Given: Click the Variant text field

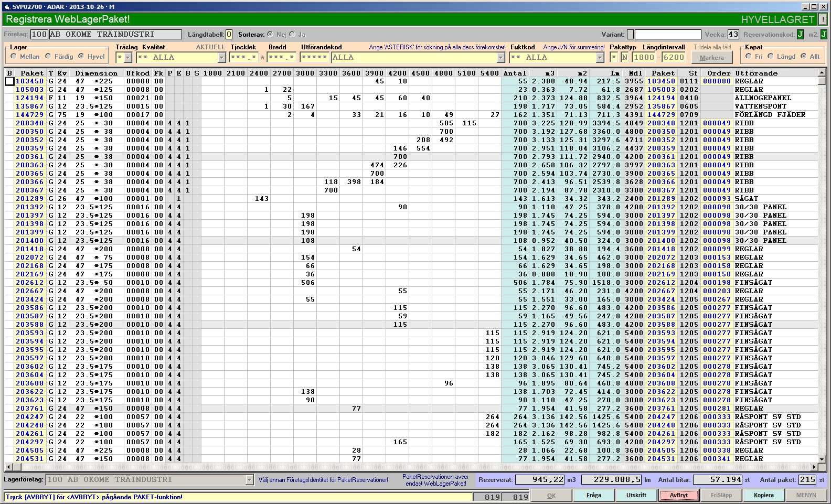Looking at the screenshot, I should 668,34.
